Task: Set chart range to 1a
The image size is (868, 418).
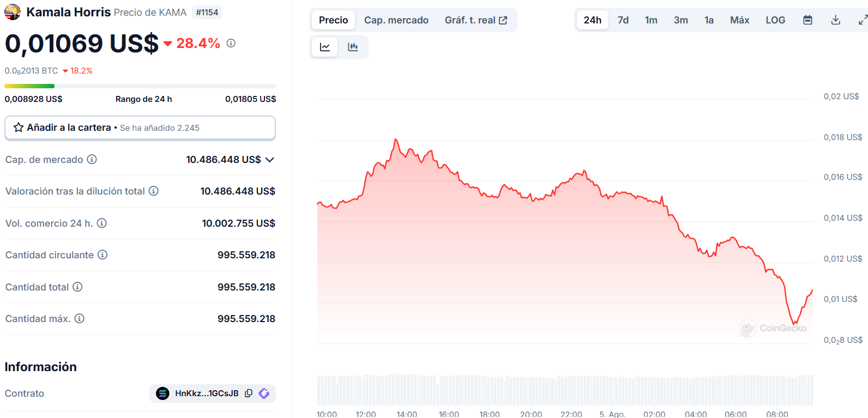Action: tap(709, 20)
